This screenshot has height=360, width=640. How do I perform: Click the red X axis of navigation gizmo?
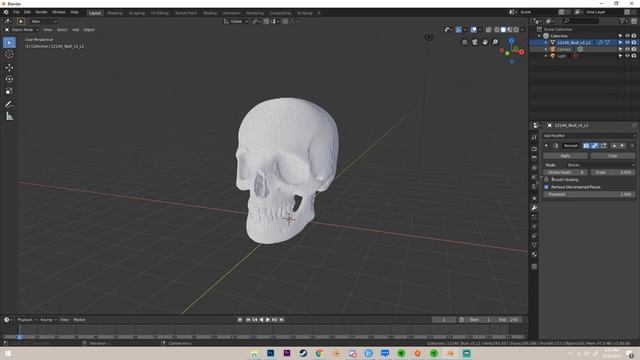[521, 52]
